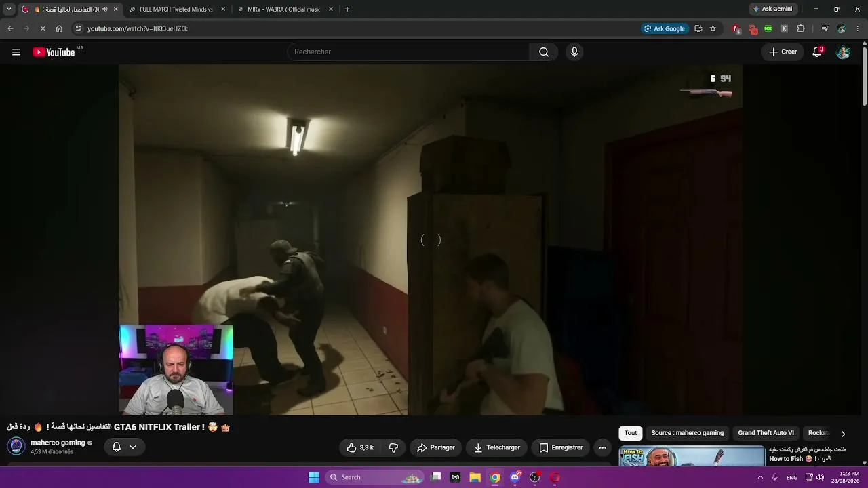Open the YouTube account avatar menu
The width and height of the screenshot is (868, 488).
843,52
